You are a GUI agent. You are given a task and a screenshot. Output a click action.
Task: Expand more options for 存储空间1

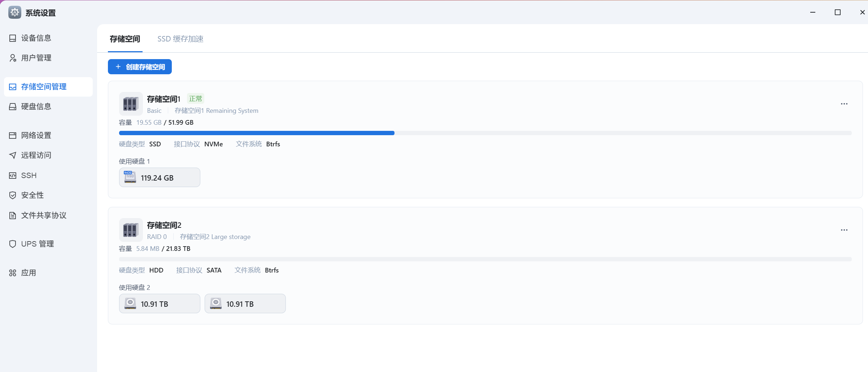pyautogui.click(x=844, y=104)
